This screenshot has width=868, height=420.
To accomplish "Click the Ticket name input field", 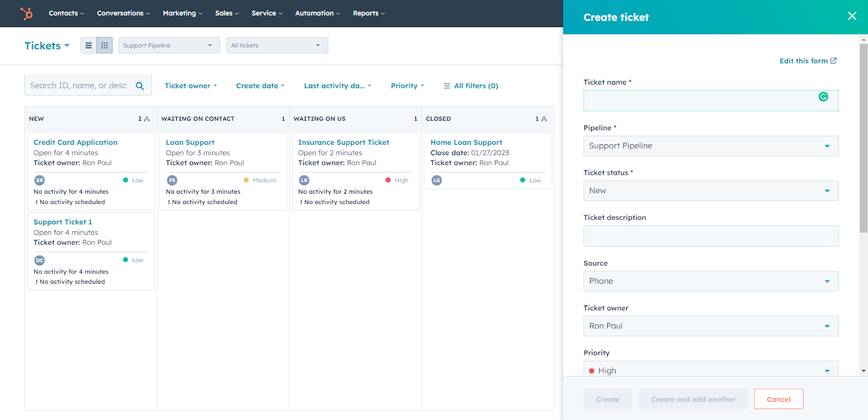I will click(711, 101).
